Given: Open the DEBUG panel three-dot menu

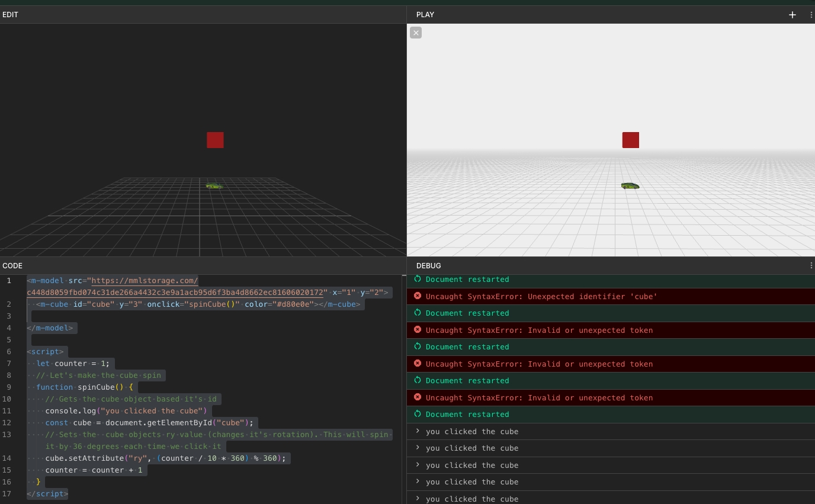Looking at the screenshot, I should [811, 266].
